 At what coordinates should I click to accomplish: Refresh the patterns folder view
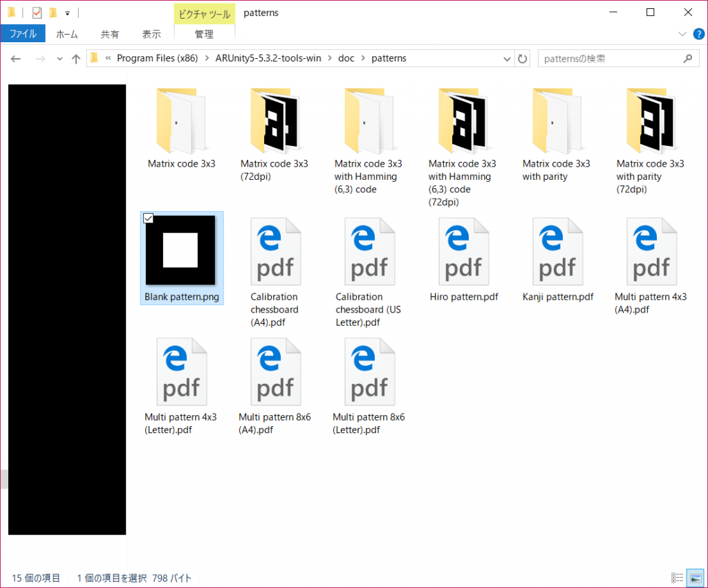pos(523,58)
